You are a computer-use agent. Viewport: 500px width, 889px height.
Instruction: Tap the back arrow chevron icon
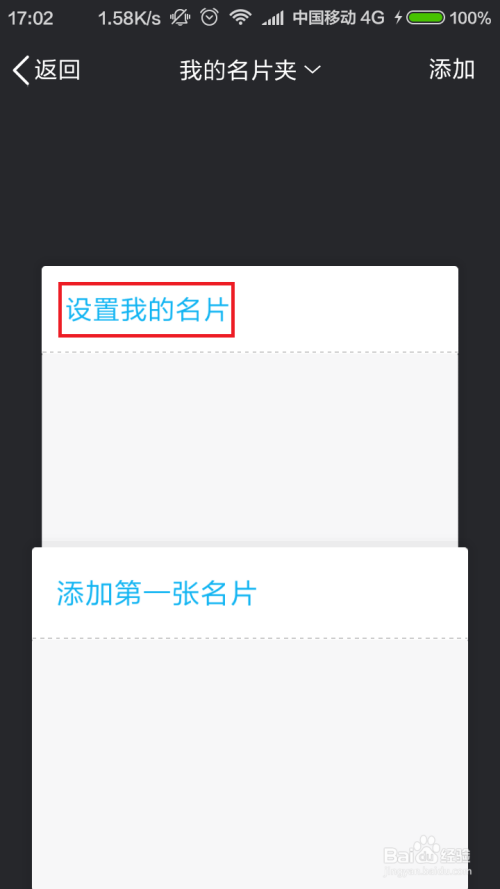click(x=20, y=71)
